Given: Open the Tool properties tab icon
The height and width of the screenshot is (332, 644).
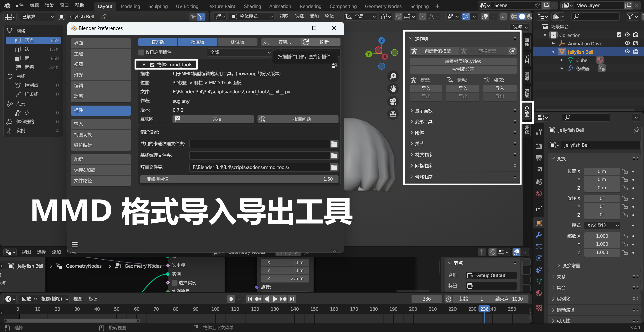Looking at the screenshot, I should pyautogui.click(x=539, y=132).
